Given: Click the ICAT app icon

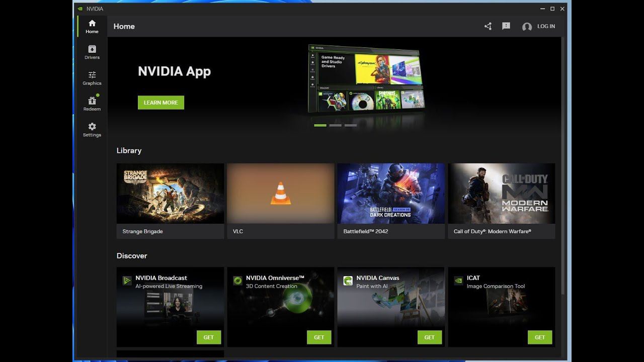Looking at the screenshot, I should coord(458,281).
